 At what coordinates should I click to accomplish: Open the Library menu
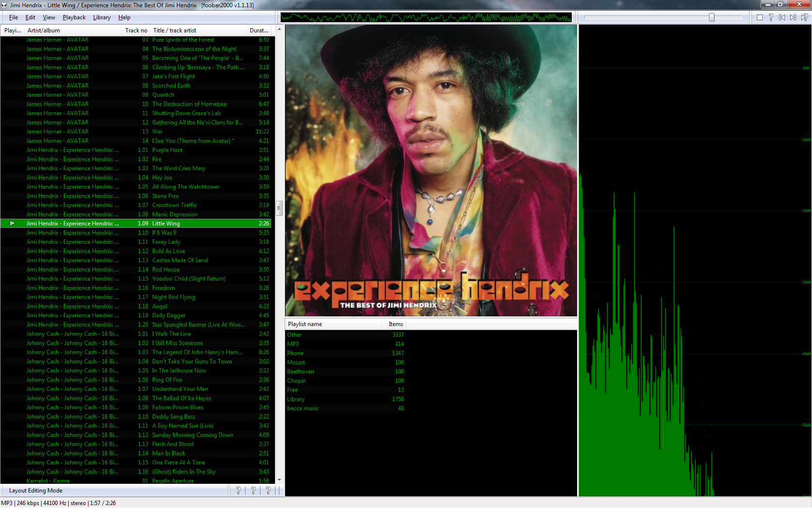tap(101, 17)
